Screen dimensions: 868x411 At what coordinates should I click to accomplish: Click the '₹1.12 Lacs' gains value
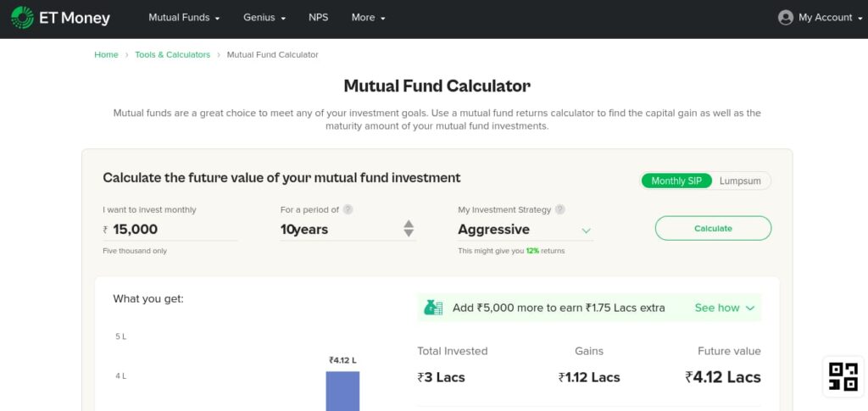pos(589,378)
